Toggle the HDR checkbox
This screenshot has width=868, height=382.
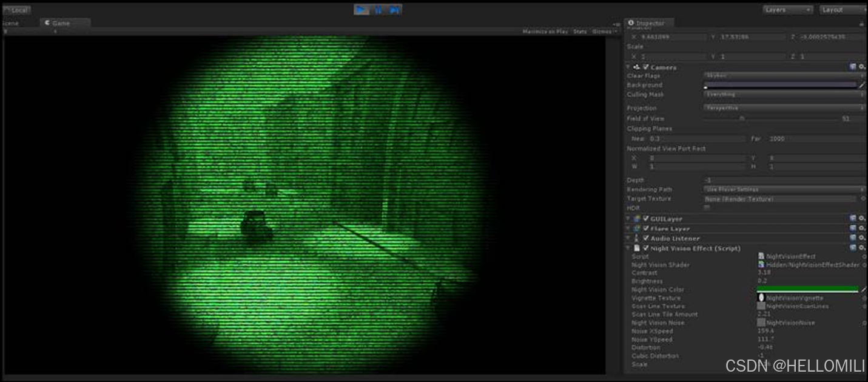point(707,208)
